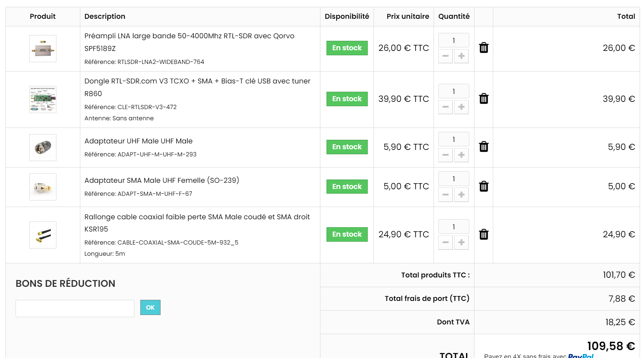
Task: Click the 'Prix unitaire' column header
Action: [x=408, y=16]
